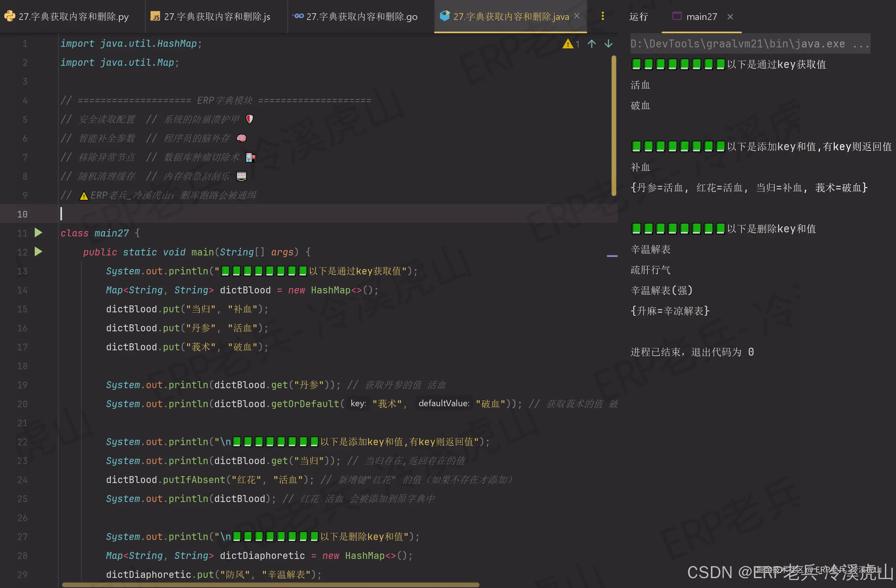
Task: Expand the folded java.exe command line
Action: point(861,44)
